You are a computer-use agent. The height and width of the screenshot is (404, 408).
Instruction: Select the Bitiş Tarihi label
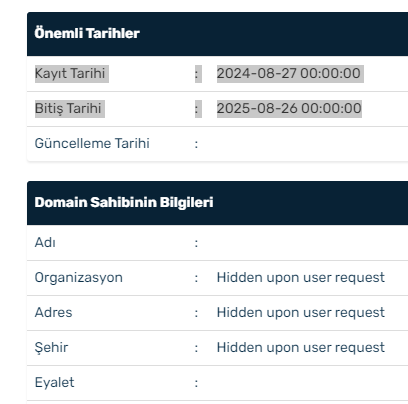(x=68, y=108)
